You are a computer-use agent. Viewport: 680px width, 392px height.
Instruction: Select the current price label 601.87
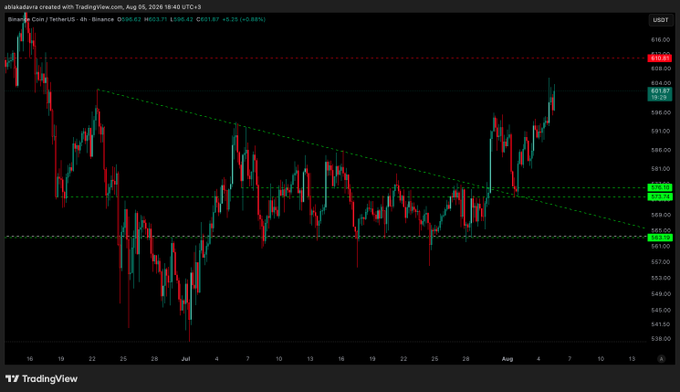(660, 94)
